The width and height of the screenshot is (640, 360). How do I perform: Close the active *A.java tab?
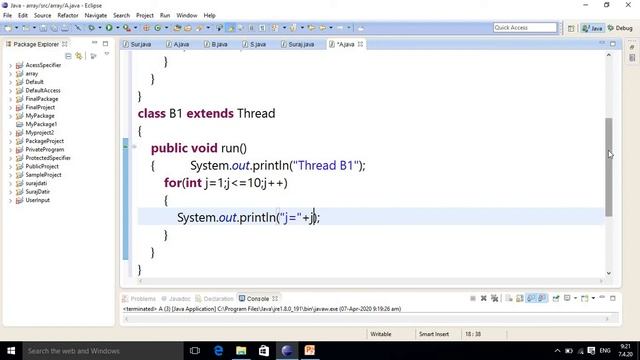pyautogui.click(x=360, y=44)
